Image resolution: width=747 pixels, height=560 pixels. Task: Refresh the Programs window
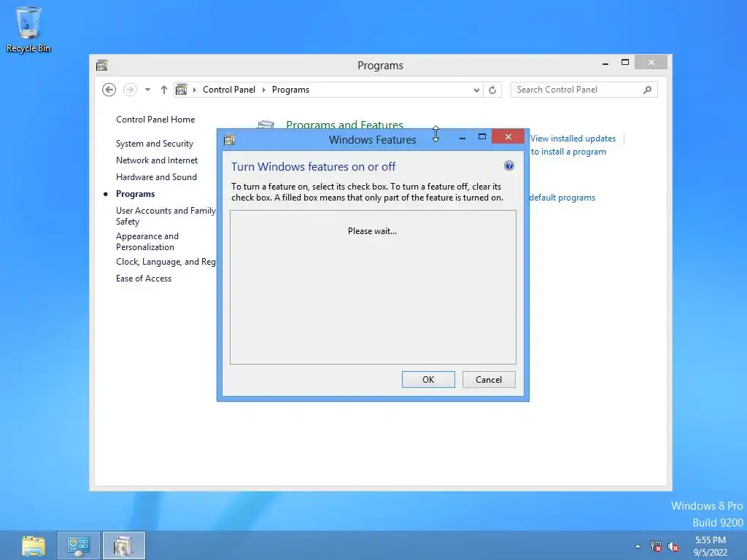click(492, 90)
